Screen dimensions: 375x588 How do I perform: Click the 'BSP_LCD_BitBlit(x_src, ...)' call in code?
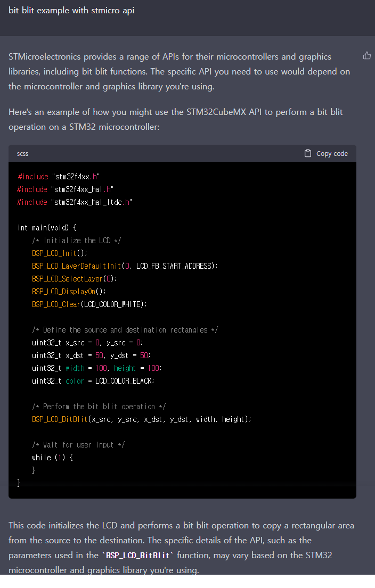click(142, 419)
